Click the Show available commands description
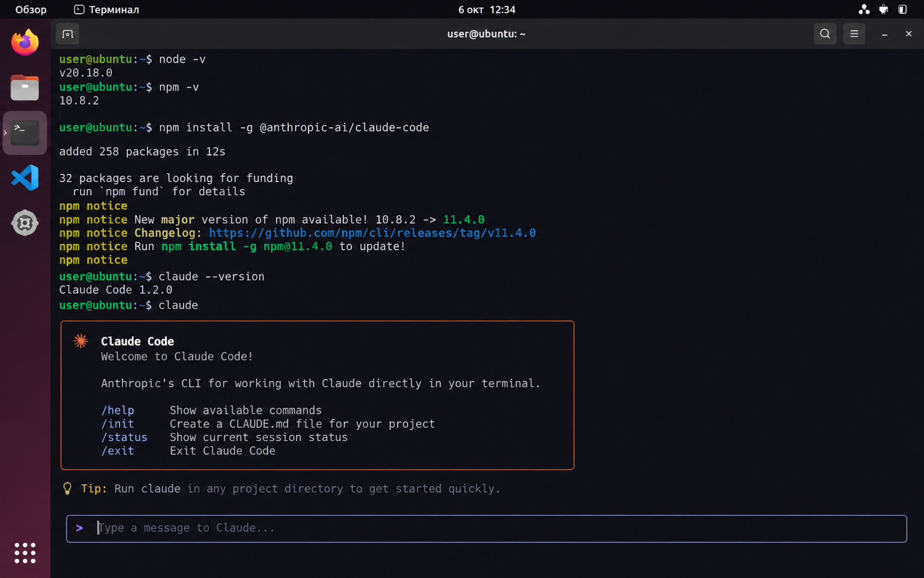This screenshot has width=924, height=578. (245, 410)
